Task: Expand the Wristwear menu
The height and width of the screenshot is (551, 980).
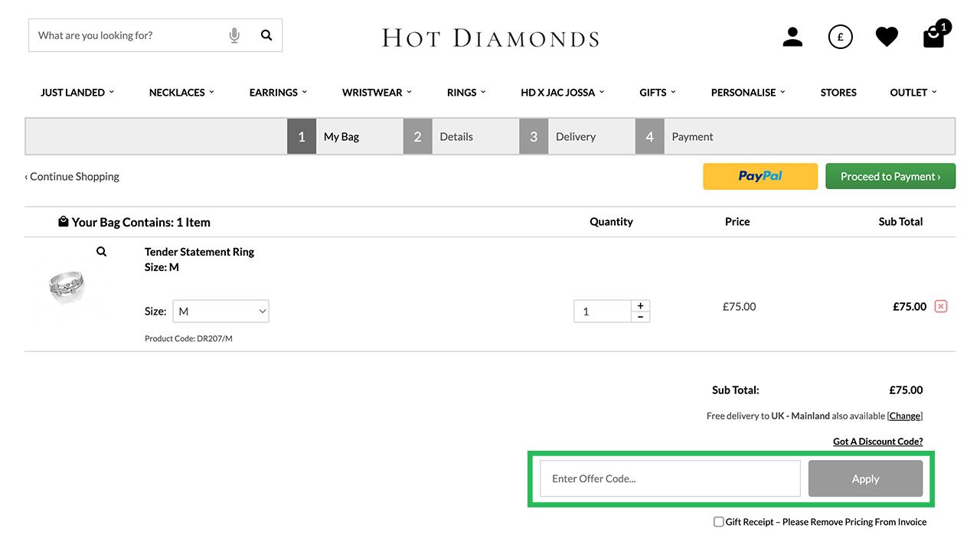Action: tap(377, 92)
